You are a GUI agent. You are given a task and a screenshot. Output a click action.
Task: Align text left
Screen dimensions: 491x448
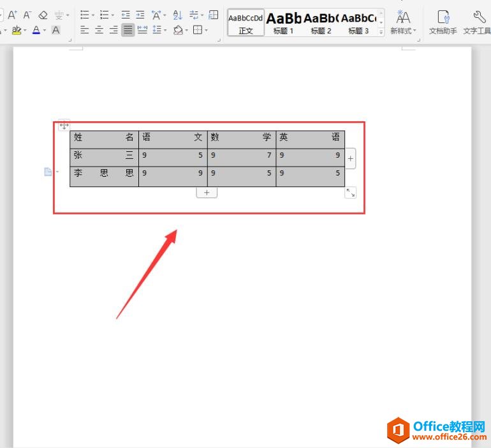click(85, 30)
